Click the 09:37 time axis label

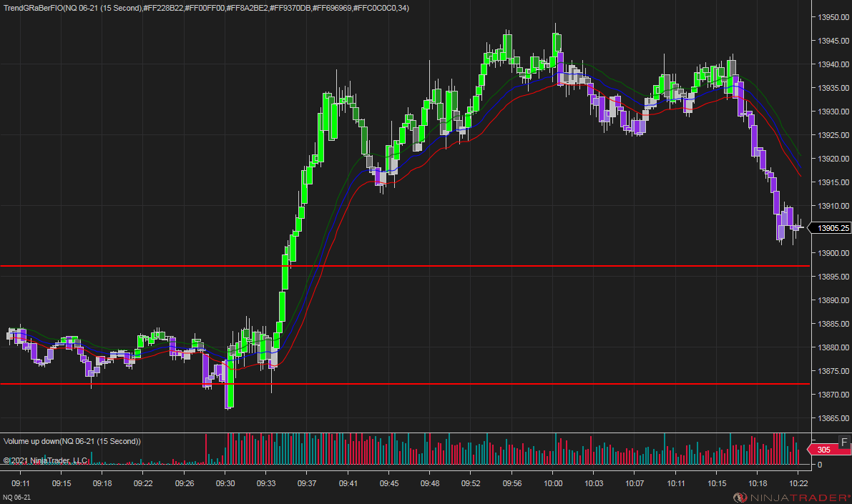tap(307, 483)
